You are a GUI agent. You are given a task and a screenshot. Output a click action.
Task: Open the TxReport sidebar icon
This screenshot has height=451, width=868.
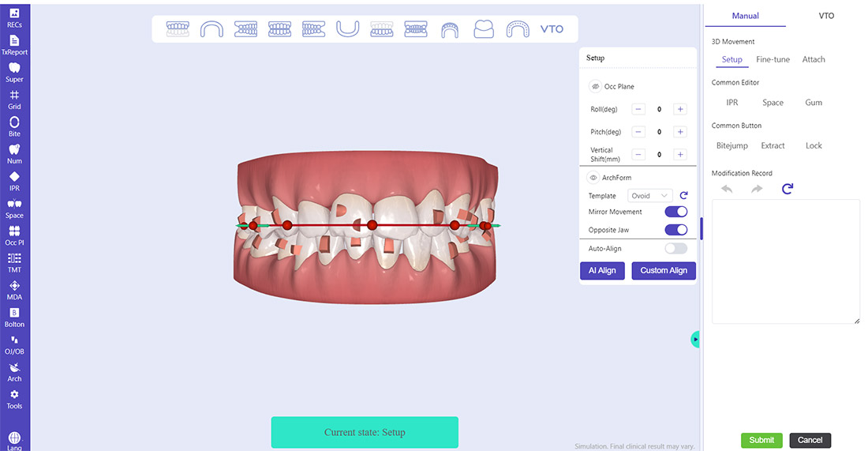click(14, 44)
